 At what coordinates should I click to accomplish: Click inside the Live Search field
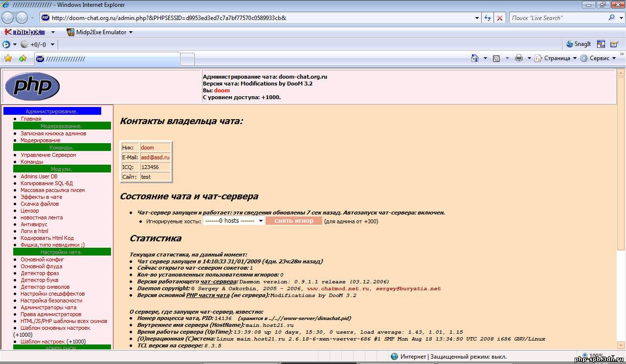click(557, 18)
